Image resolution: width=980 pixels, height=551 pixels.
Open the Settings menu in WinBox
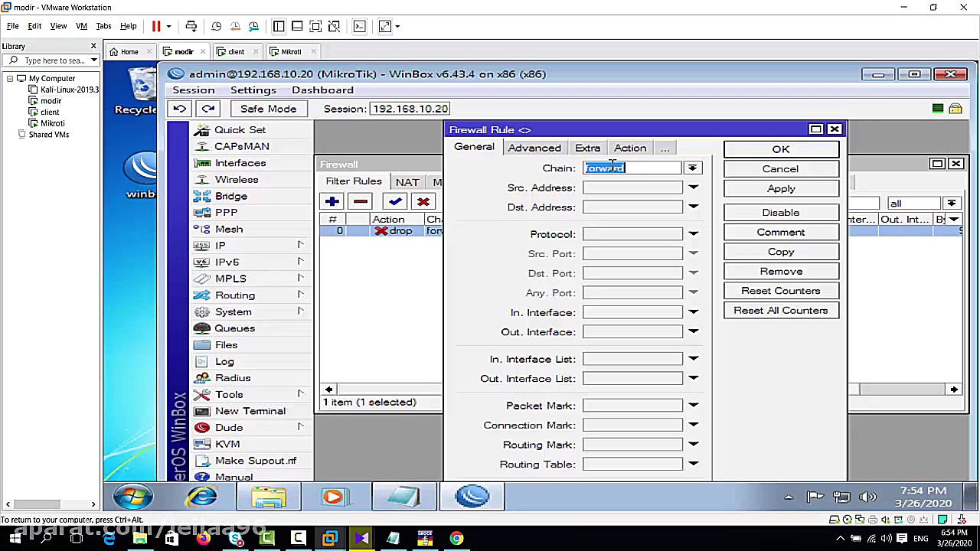(253, 90)
